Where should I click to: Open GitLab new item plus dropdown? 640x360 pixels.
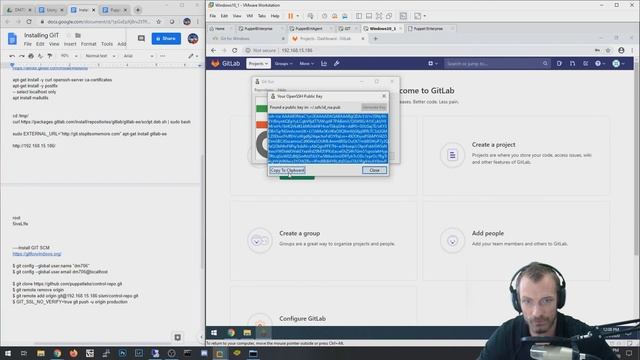(433, 64)
